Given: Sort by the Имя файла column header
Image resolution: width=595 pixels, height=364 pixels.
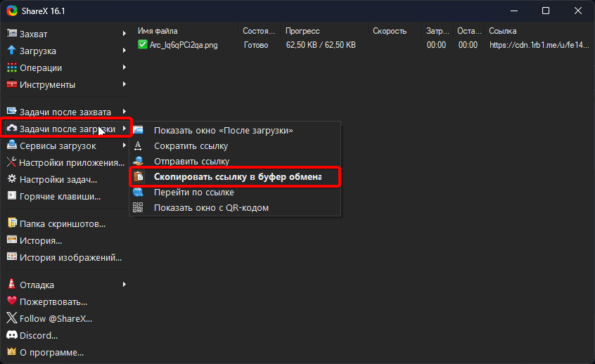Looking at the screenshot, I should [x=158, y=31].
